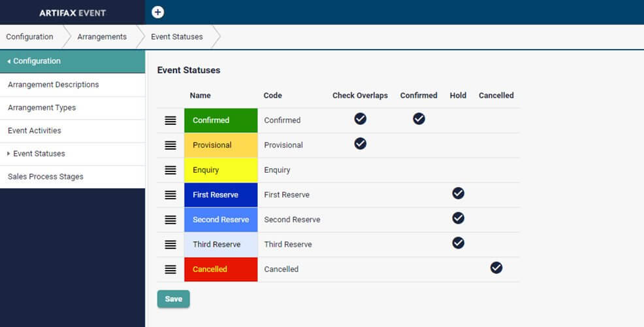644x327 pixels.
Task: Click the drag handle for Enquiry row
Action: point(170,170)
